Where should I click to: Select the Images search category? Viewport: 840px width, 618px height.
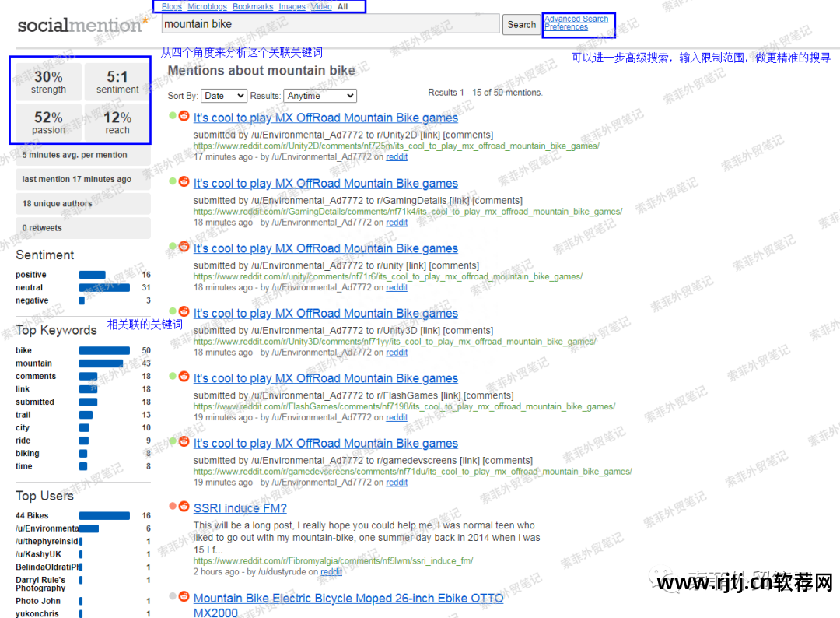[x=292, y=7]
